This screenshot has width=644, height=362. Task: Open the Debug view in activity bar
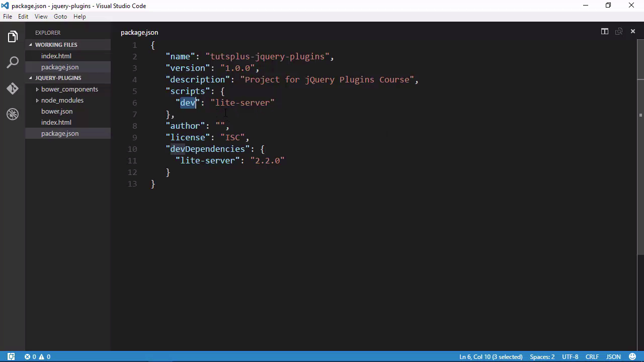13,114
